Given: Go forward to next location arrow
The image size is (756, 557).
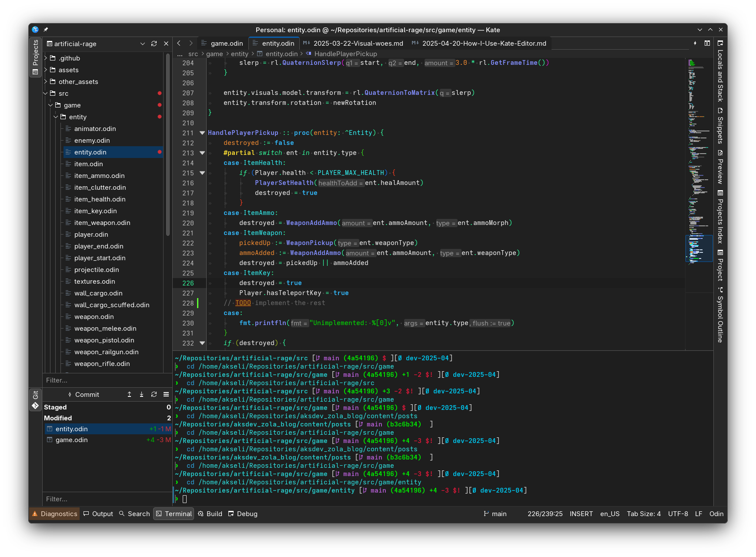Looking at the screenshot, I should tap(191, 43).
